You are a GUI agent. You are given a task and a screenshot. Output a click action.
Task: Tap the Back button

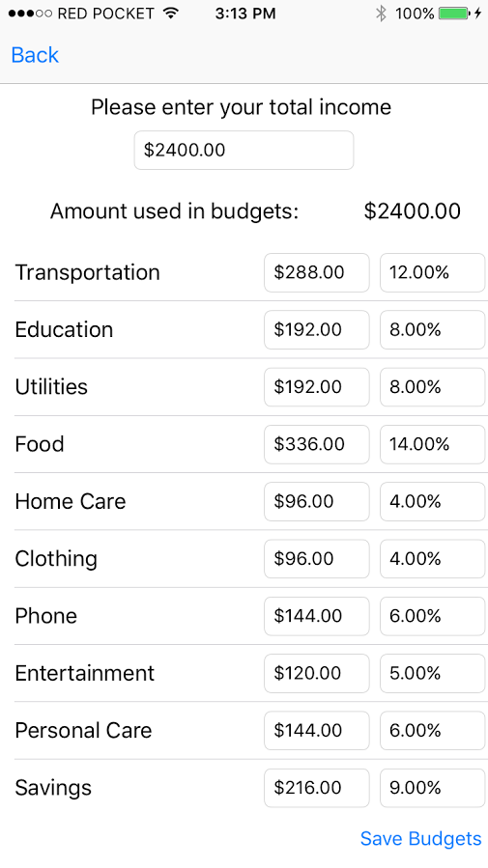tap(35, 55)
